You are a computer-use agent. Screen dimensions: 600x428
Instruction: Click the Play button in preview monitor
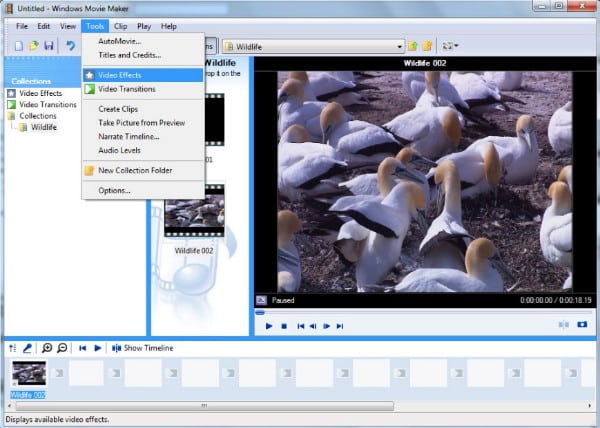coord(269,326)
